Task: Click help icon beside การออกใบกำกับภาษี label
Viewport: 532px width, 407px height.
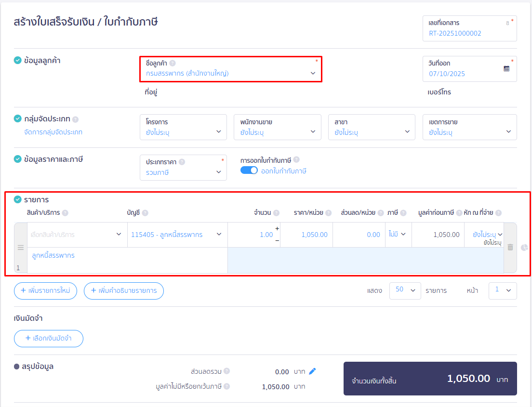Action: coord(296,160)
